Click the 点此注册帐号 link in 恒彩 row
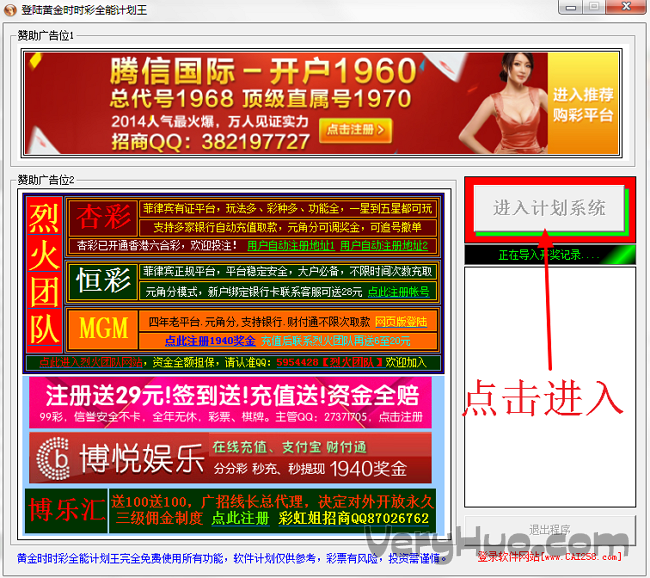The height and width of the screenshot is (578, 650). [399, 292]
